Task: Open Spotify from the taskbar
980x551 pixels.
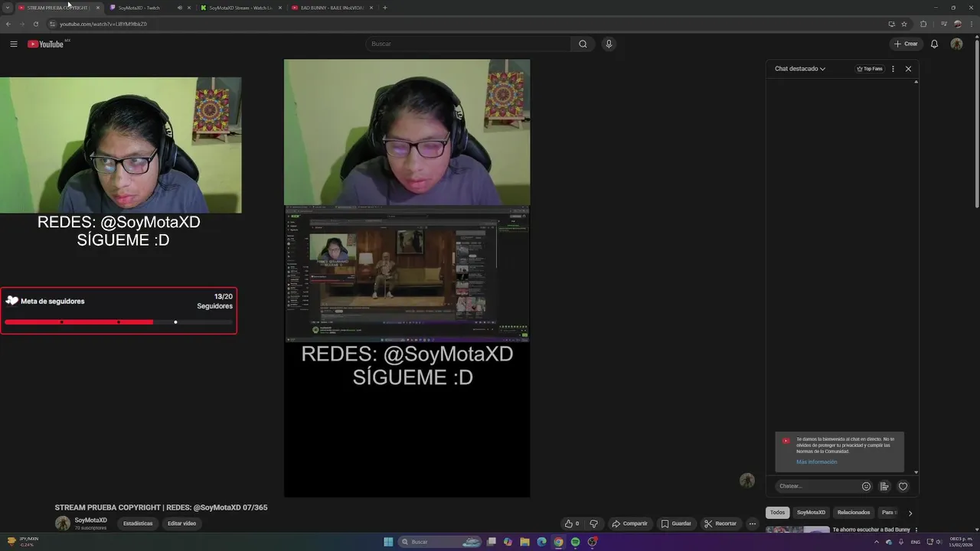Action: click(575, 542)
